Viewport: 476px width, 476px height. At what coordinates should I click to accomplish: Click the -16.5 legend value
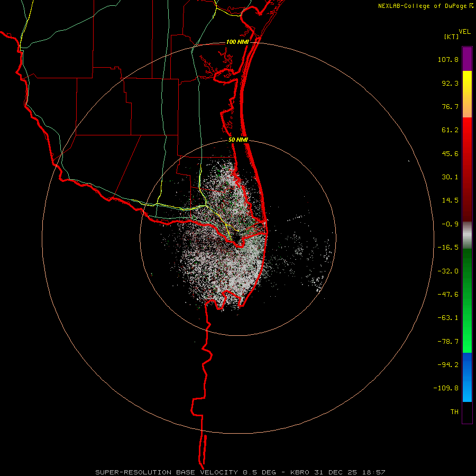pyautogui.click(x=448, y=248)
